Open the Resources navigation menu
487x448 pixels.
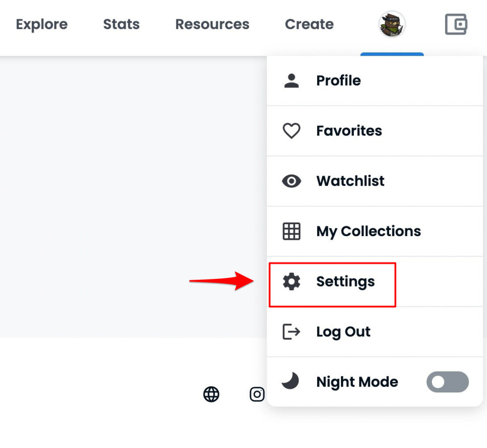[x=213, y=24]
